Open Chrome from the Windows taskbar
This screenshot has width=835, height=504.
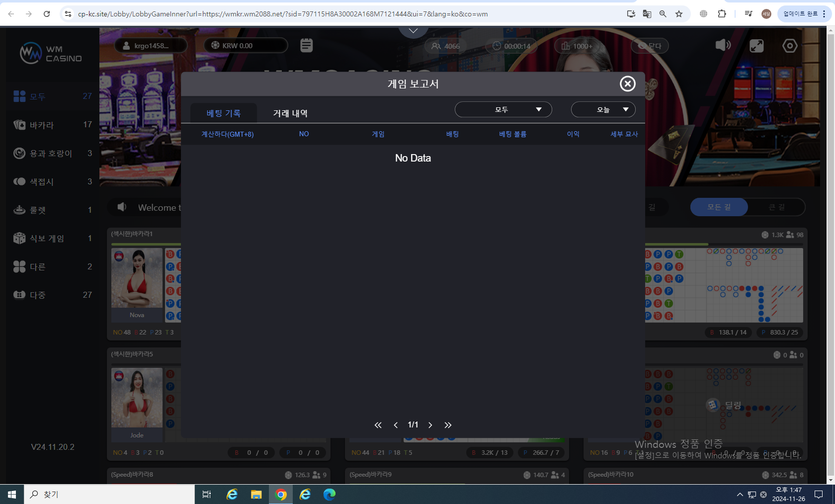(281, 495)
